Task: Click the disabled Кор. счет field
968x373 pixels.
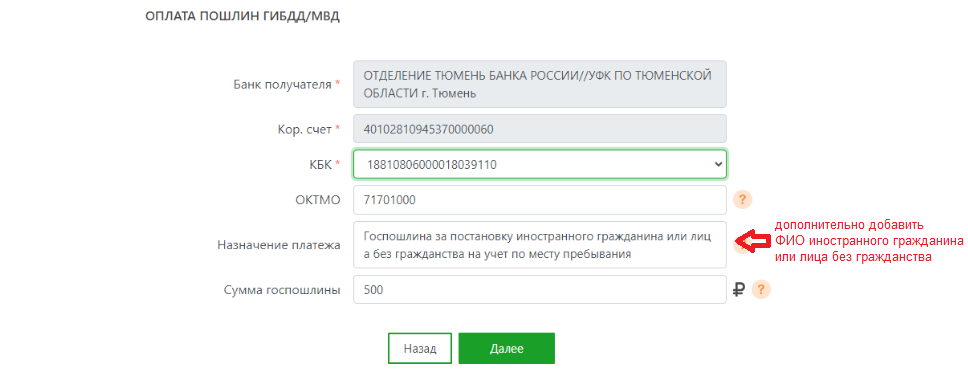Action: tap(540, 129)
